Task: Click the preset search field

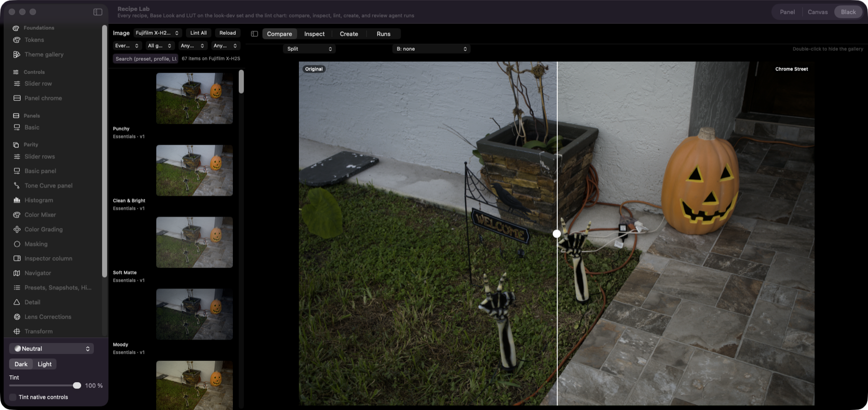Action: click(x=146, y=59)
